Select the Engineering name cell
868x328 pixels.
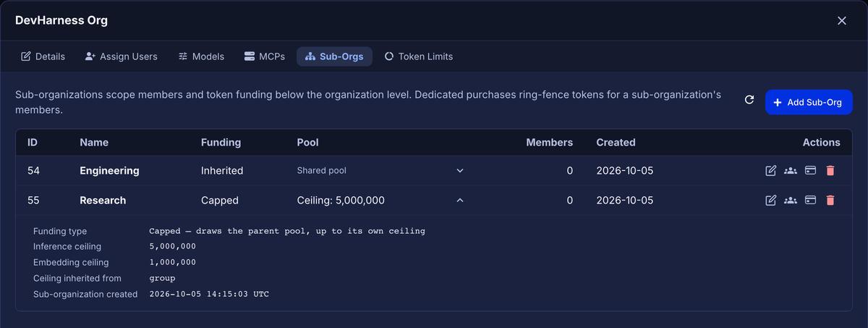click(x=109, y=171)
